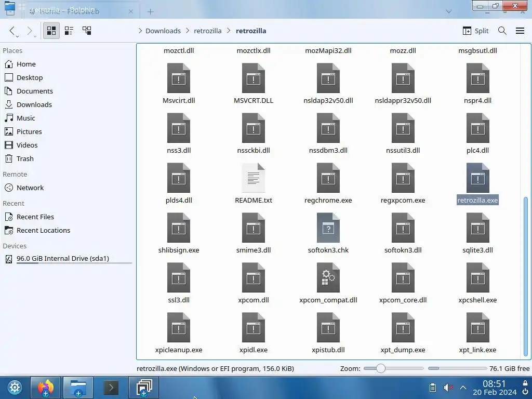This screenshot has height=399, width=532.
Task: Select the softokn3.chk unknown file icon
Action: click(328, 228)
